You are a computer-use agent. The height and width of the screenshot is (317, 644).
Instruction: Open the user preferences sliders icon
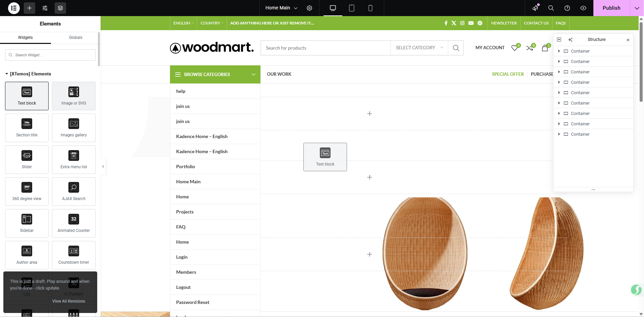tap(45, 8)
